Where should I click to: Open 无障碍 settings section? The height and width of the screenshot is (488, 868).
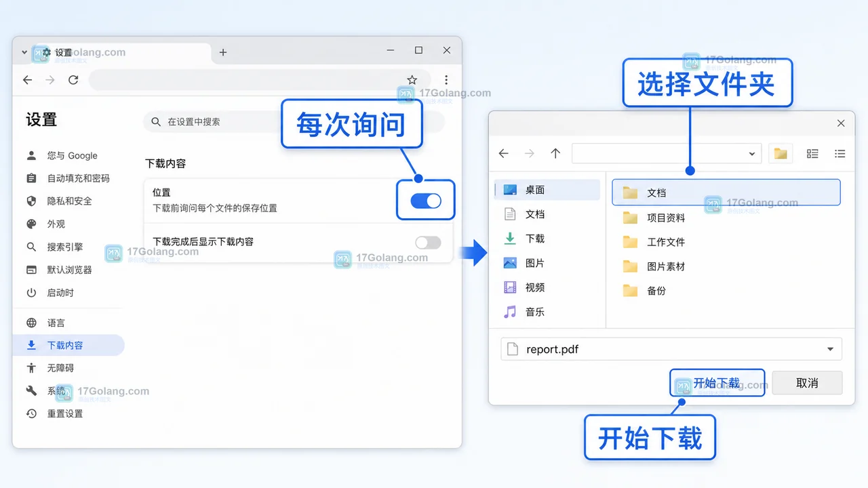(68, 368)
